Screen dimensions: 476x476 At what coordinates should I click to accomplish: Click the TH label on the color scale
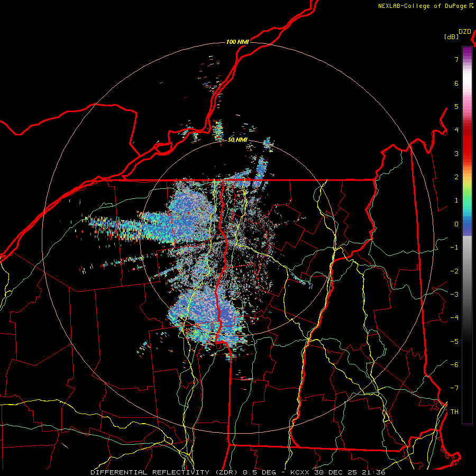pyautogui.click(x=454, y=412)
